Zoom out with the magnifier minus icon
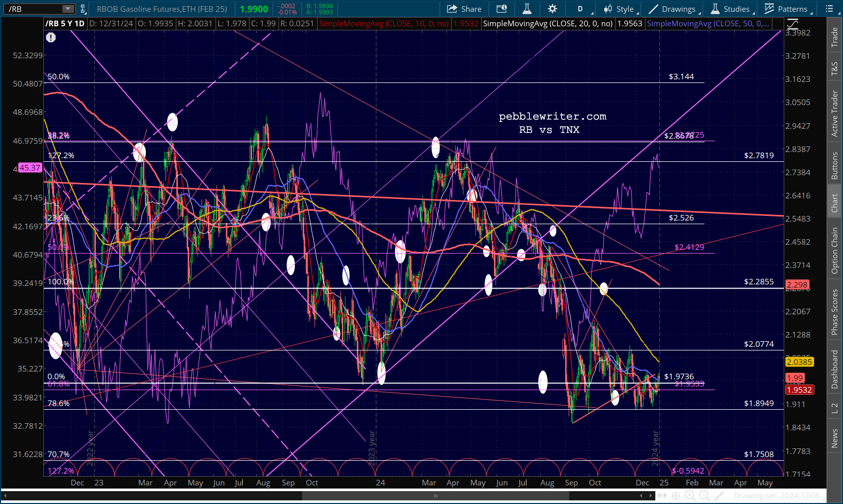 coord(704,496)
